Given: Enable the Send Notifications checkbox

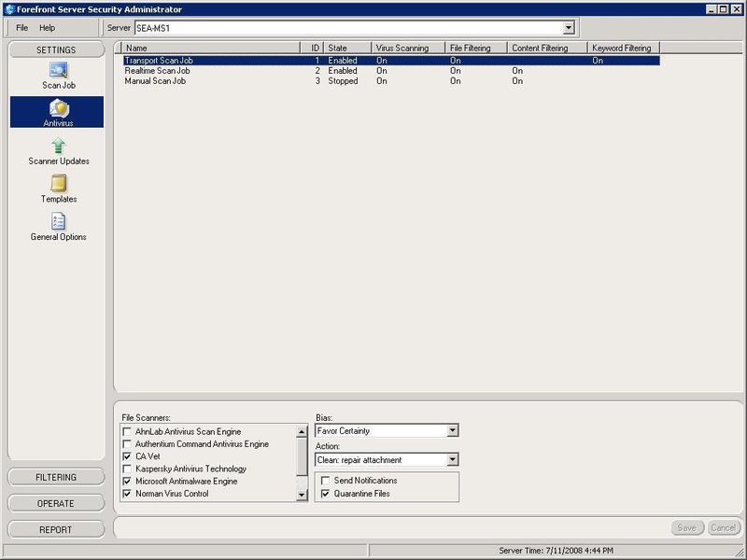Looking at the screenshot, I should (x=325, y=481).
